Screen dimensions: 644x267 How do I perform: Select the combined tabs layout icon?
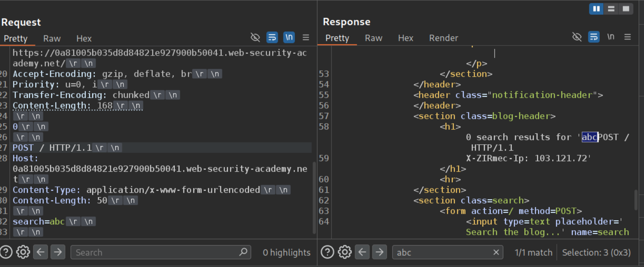626,9
